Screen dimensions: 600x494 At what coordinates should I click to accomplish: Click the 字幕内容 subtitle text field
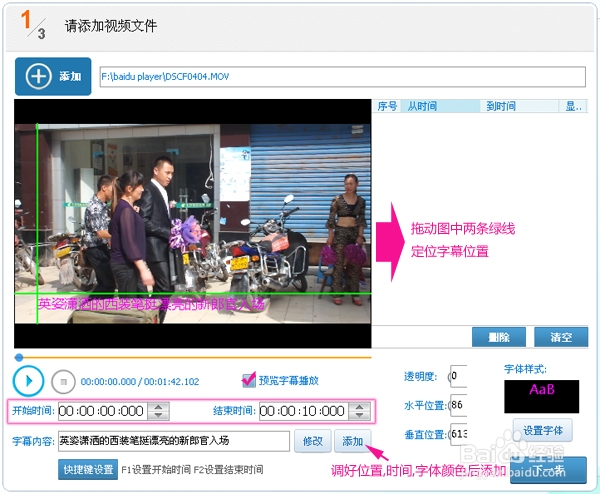pos(174,441)
